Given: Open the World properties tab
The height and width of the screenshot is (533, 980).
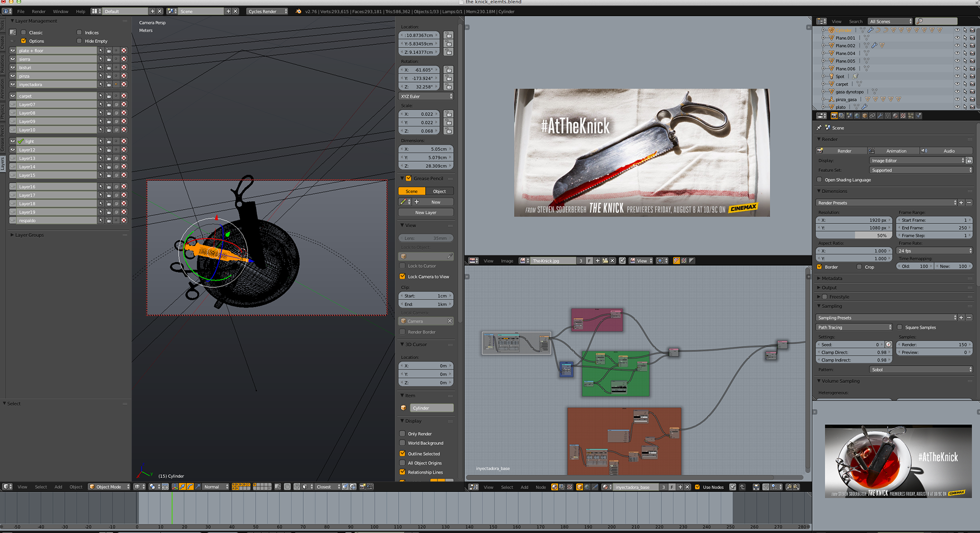Looking at the screenshot, I should 857,116.
